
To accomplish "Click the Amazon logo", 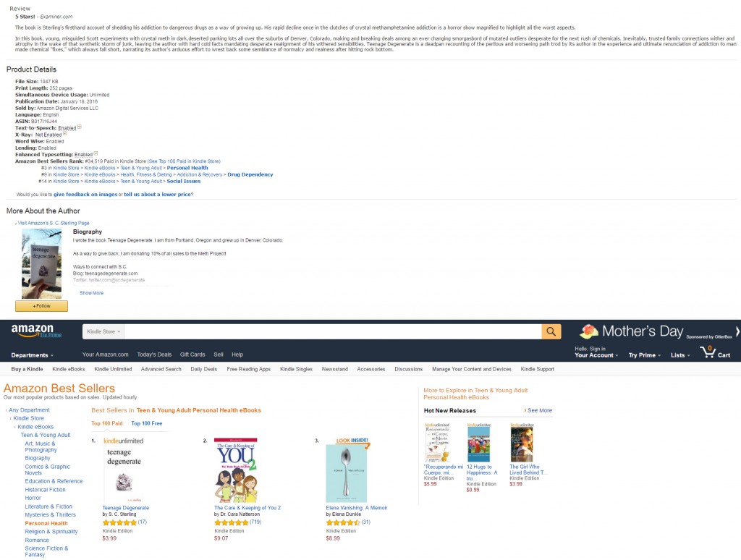I will point(33,330).
